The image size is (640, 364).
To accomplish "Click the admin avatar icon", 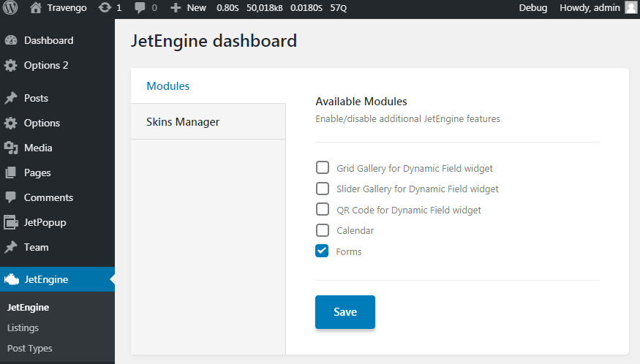I will (x=631, y=8).
